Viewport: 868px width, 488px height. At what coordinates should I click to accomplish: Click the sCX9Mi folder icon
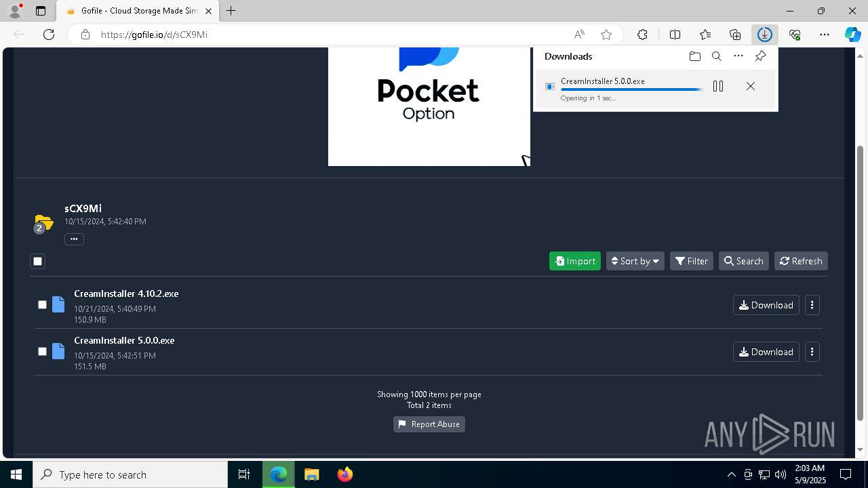(43, 223)
